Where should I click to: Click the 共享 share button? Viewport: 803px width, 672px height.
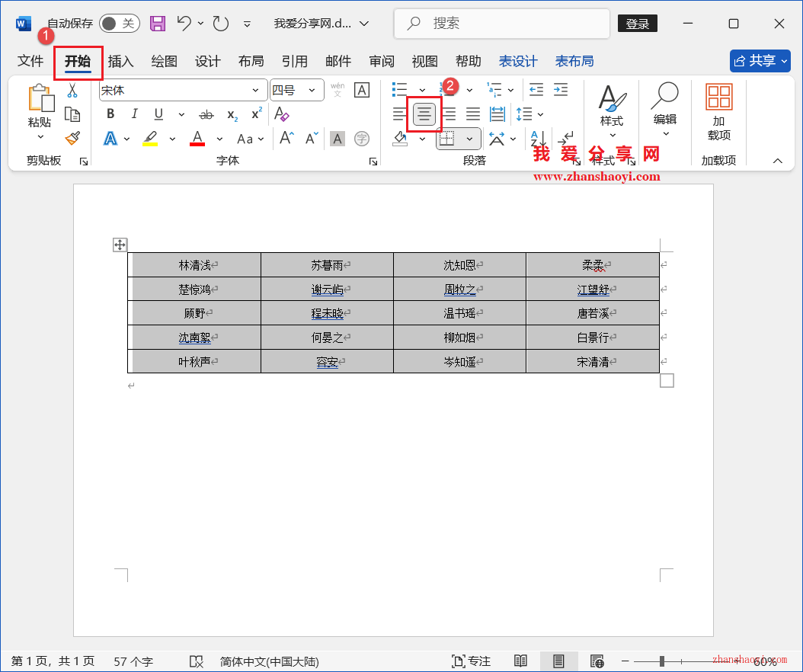(x=760, y=61)
